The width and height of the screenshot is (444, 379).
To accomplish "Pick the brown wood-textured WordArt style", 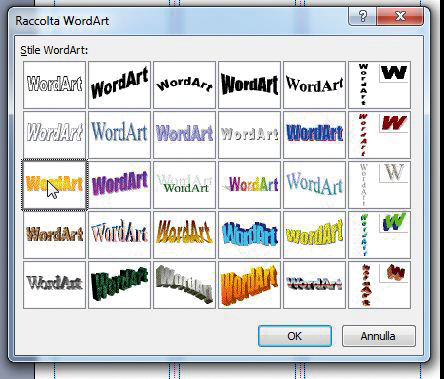I will point(55,235).
